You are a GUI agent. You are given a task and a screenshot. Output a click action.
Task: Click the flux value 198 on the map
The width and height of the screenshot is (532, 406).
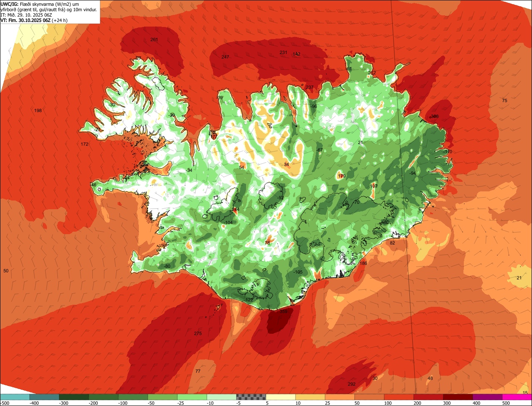(38, 110)
